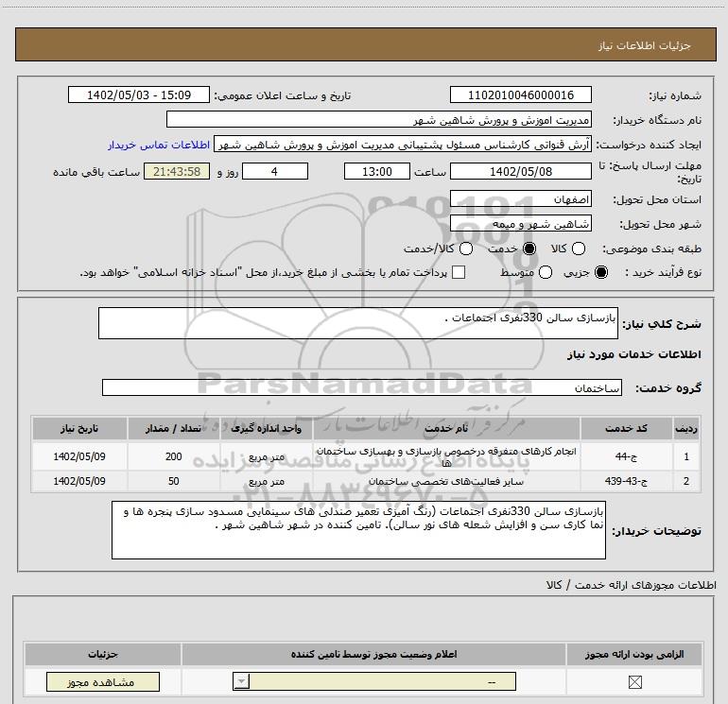Click the remaining days field showing 4
This screenshot has width=728, height=704.
[275, 171]
